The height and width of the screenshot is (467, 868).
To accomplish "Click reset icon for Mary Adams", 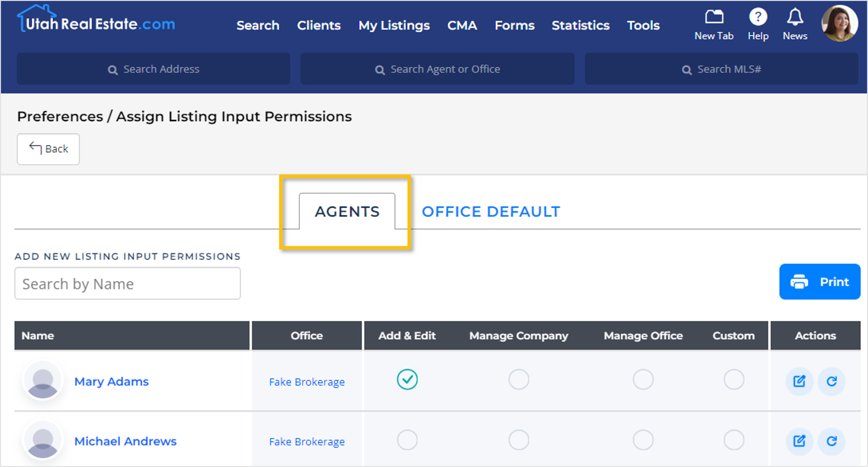I will point(832,381).
